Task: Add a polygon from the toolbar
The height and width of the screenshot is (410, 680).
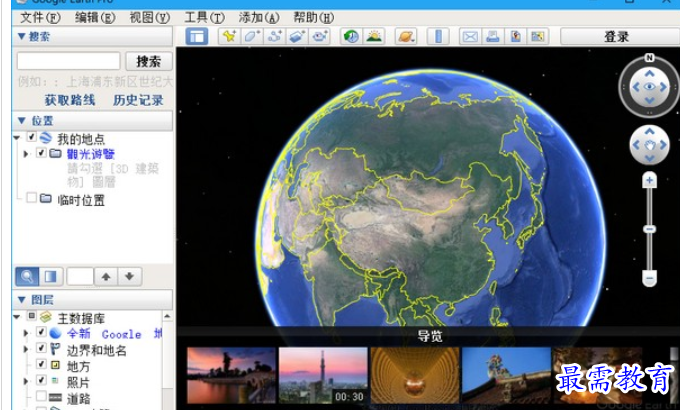Action: click(x=252, y=36)
